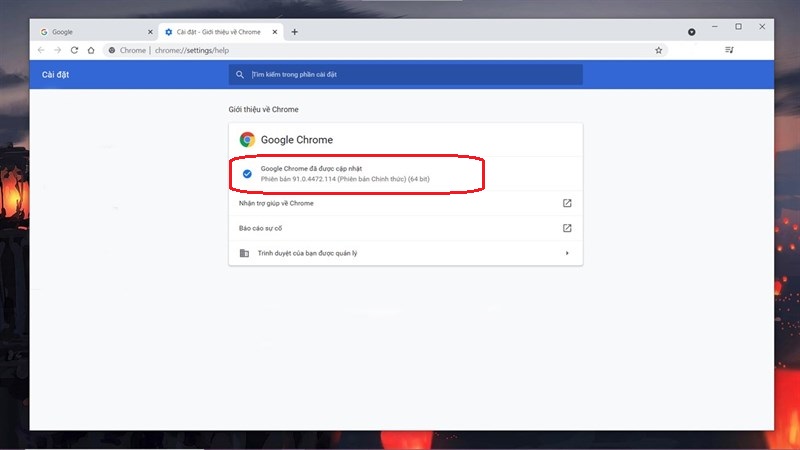This screenshot has width=800, height=450.
Task: Click external link icon for Nhận trợ giúp
Action: coord(567,203)
